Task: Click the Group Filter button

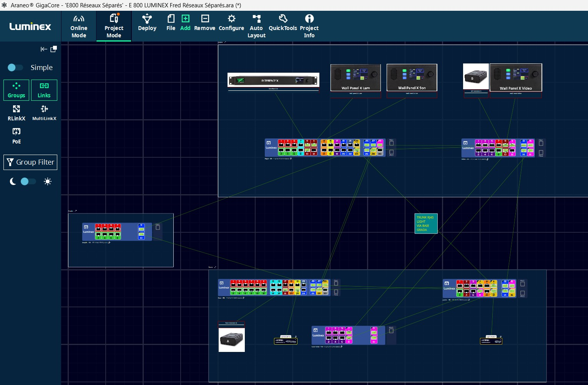Action: [30, 162]
